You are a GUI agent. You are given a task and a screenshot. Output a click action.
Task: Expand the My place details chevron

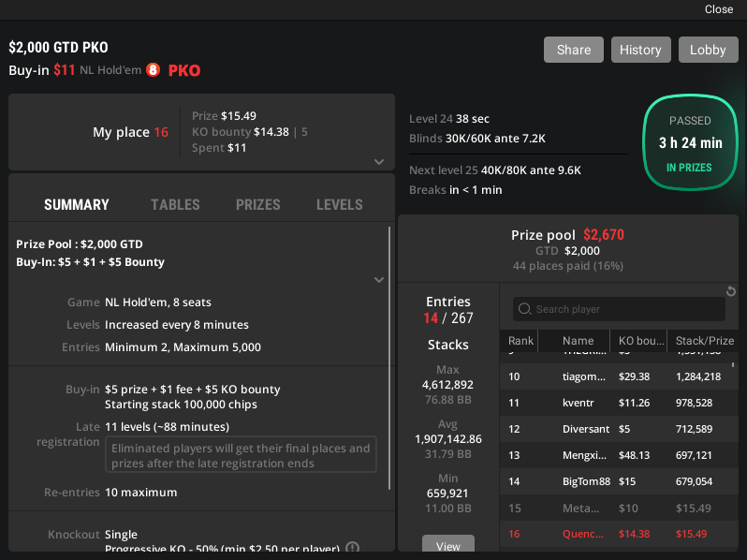click(x=379, y=162)
